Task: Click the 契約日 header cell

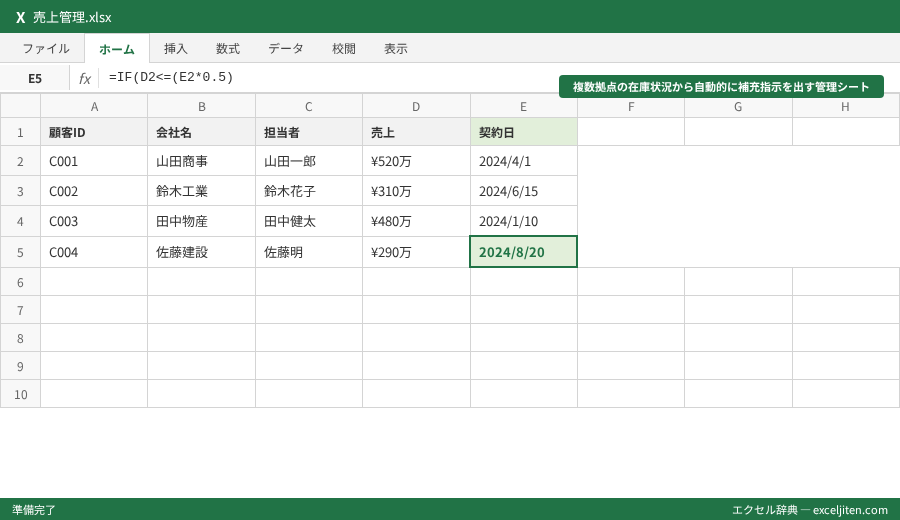Action: click(523, 132)
